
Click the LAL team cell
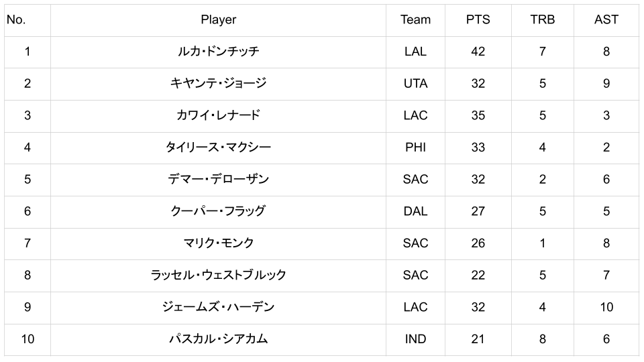click(415, 52)
